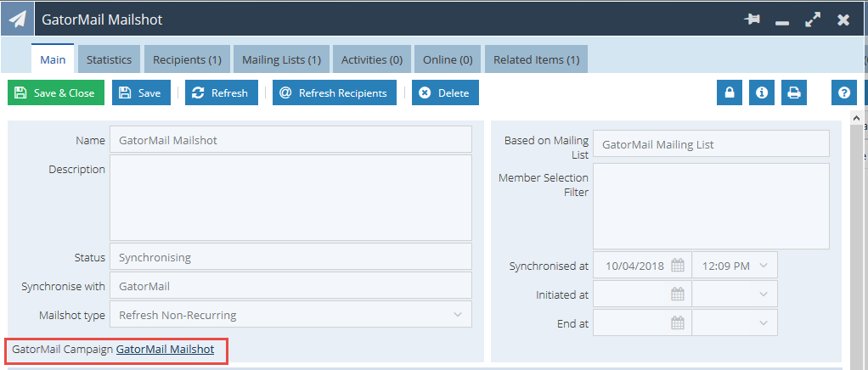Open the Related Items (1) tab

click(537, 59)
